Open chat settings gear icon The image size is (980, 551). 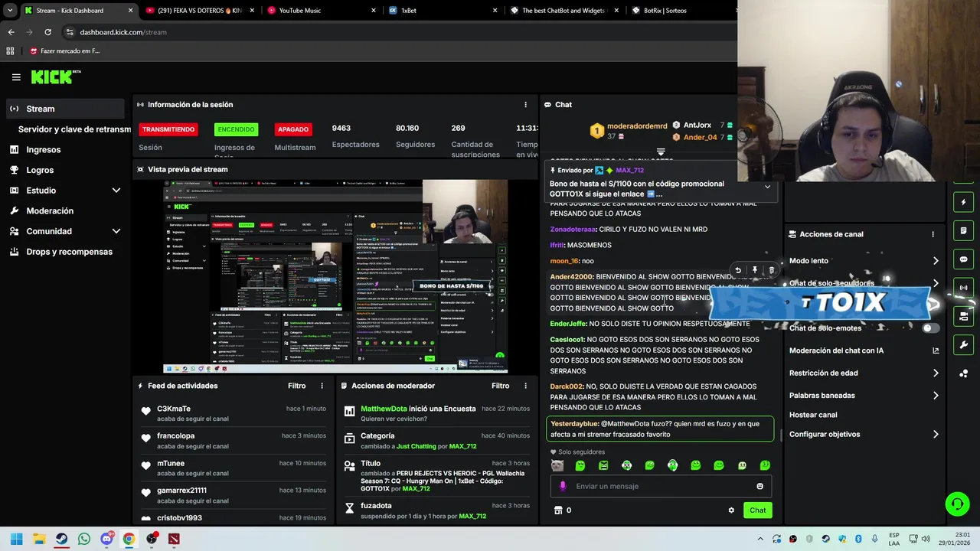point(731,510)
